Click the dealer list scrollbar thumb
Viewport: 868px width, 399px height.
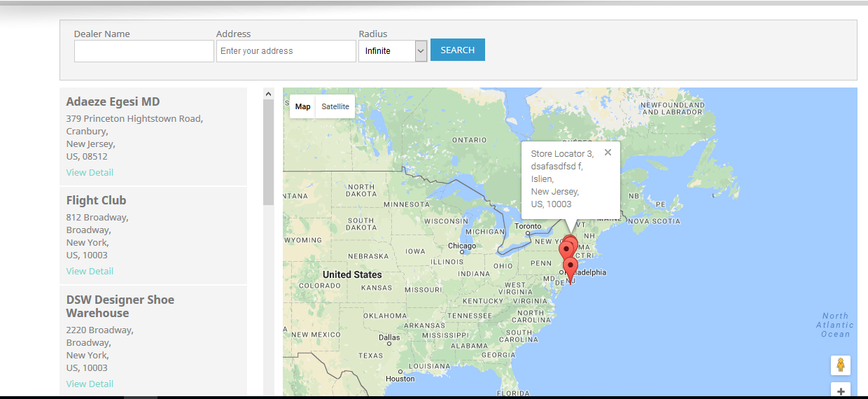268,151
